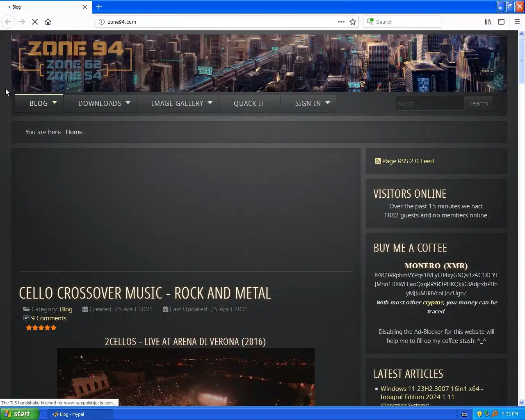Open the 9 Comments link
Image resolution: width=525 pixels, height=420 pixels.
point(48,318)
